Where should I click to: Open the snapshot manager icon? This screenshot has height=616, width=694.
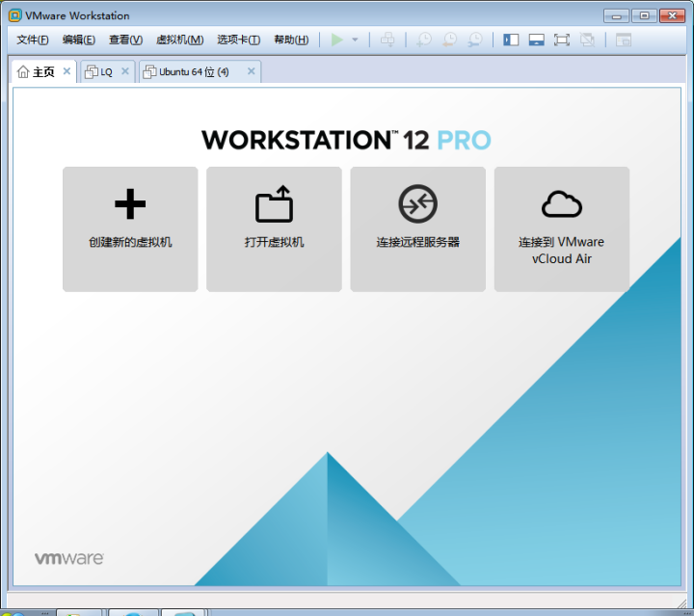(475, 40)
